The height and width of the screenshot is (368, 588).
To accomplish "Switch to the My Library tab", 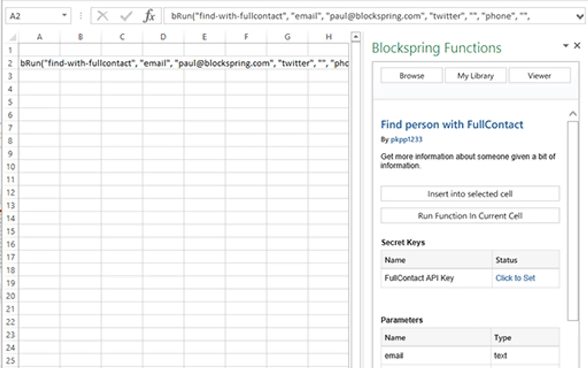I will pyautogui.click(x=476, y=76).
